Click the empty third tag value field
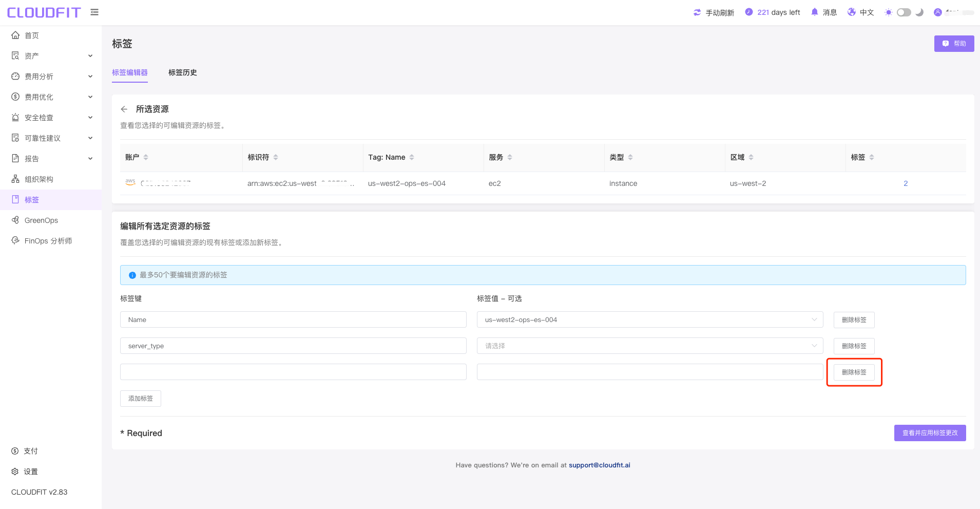980x509 pixels. (x=650, y=372)
